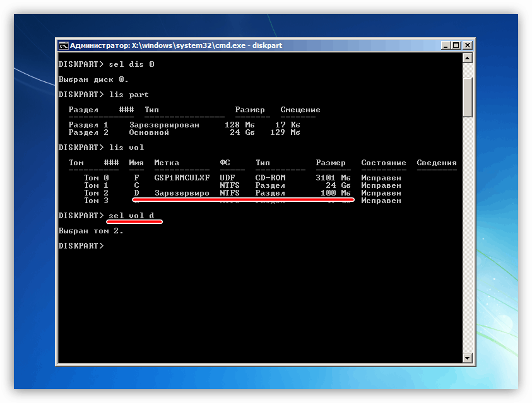Screen dimensions: 532x403
Task: Click the scrollbar down arrow
Action: pos(468,358)
